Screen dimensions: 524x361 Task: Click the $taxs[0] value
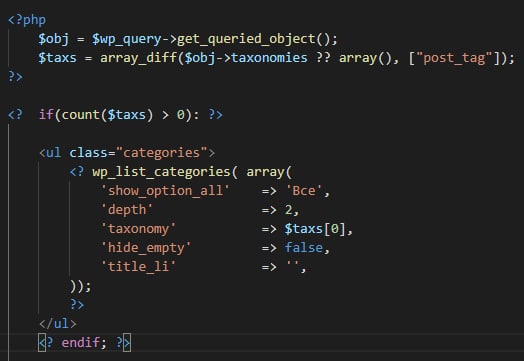coord(315,229)
